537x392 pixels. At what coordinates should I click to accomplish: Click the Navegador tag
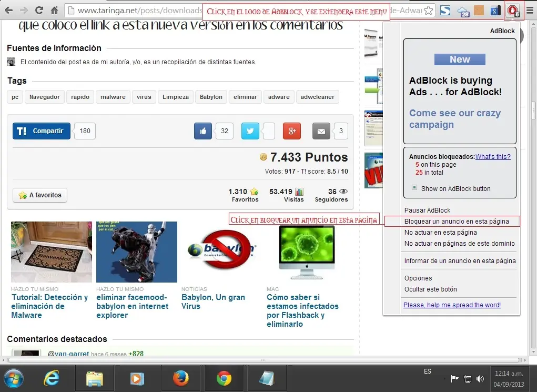[x=45, y=97]
